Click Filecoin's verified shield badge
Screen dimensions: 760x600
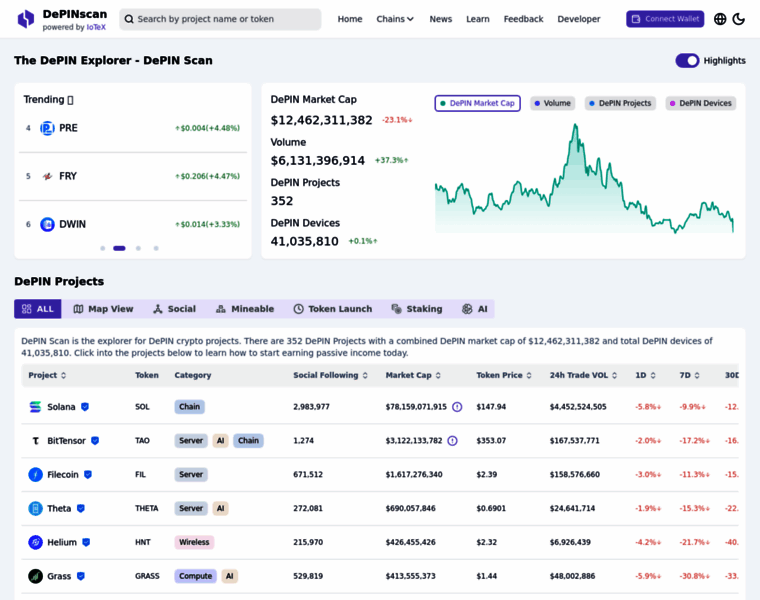[x=88, y=474]
